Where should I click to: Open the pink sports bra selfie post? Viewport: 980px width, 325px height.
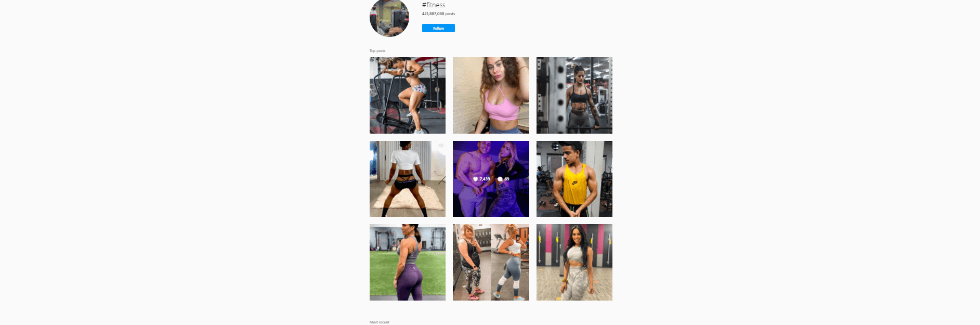point(491,95)
